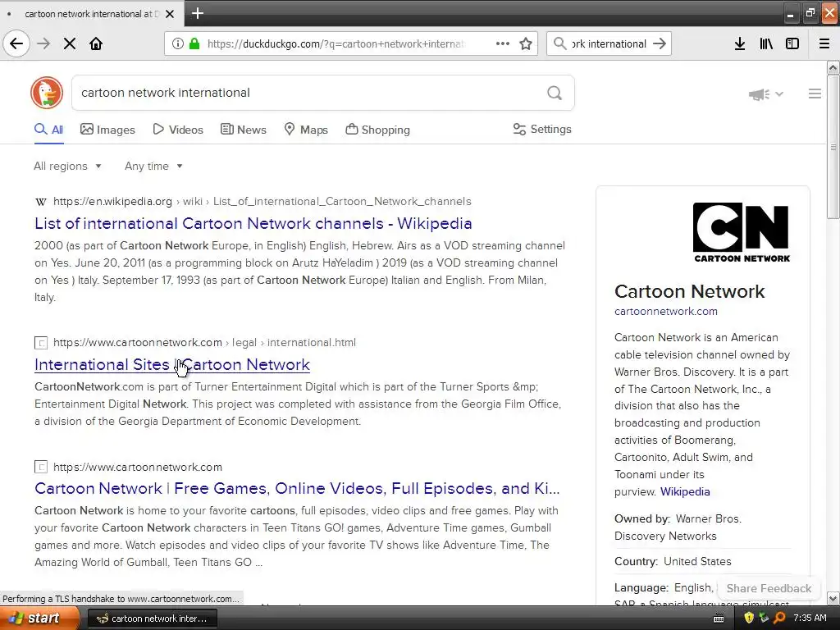Click favicon beside cartoonnetwork.com legal result
This screenshot has width=840, height=630.
pyautogui.click(x=41, y=343)
